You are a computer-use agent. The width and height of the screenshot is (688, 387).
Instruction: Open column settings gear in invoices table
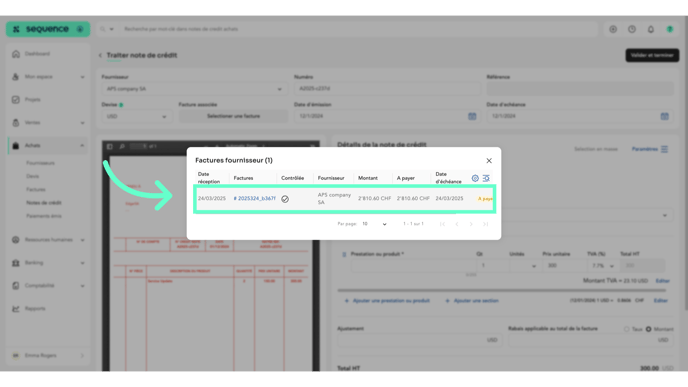point(475,178)
